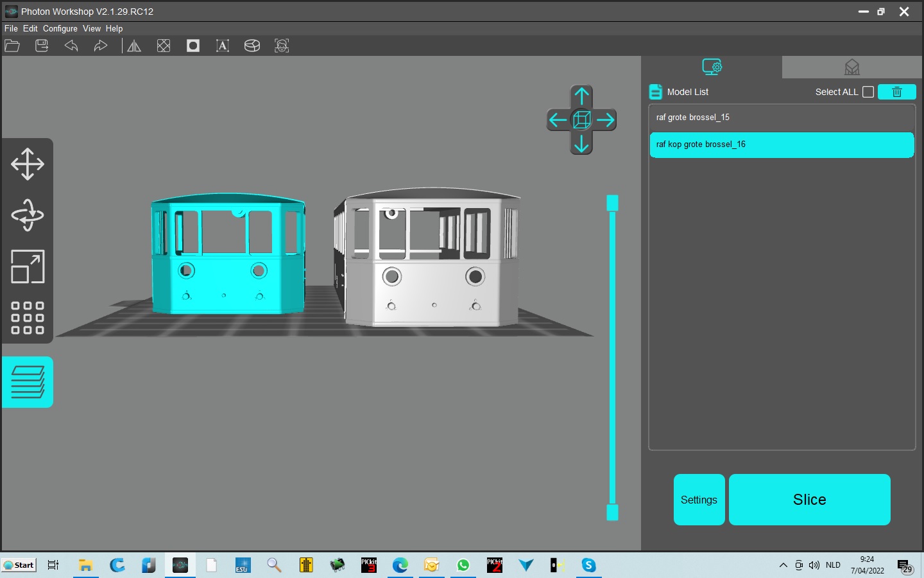Screen dimensions: 924x578
Task: Activate the Scale tool on left sidebar
Action: [28, 267]
